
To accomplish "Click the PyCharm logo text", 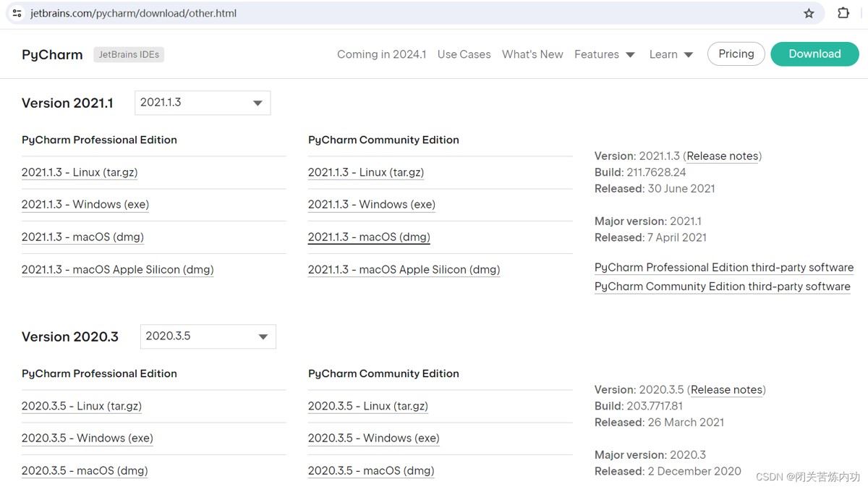I will 52,54.
